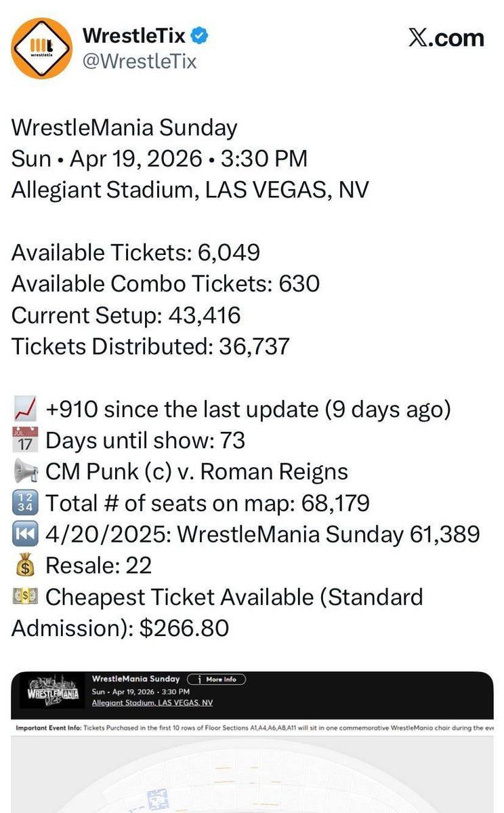Open the Allegiant Stadium, LAS VEGAS, NV link
The image size is (504, 813).
click(152, 702)
